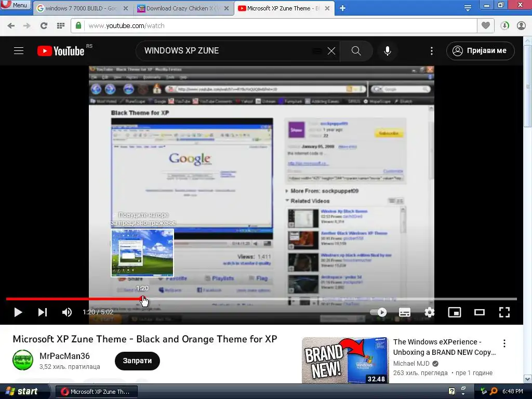Run the YouTube search with magnifier button
Viewport: 532px width, 399px height.
[x=356, y=51]
